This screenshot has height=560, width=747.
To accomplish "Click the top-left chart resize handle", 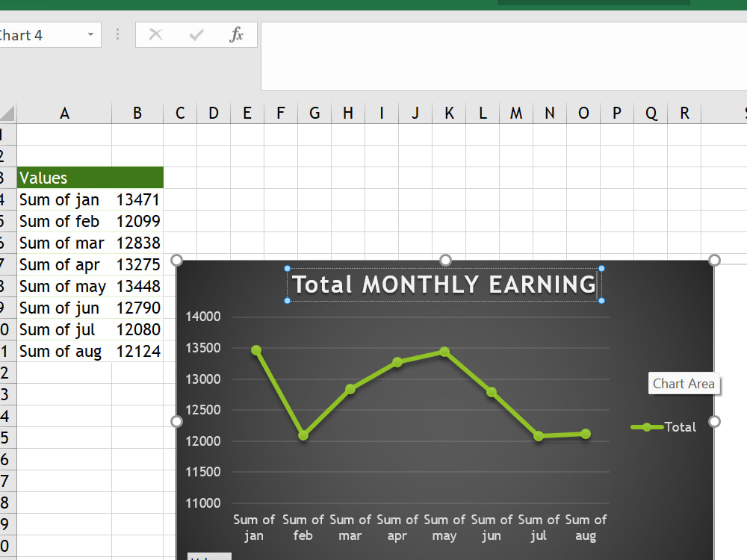I will click(x=176, y=260).
